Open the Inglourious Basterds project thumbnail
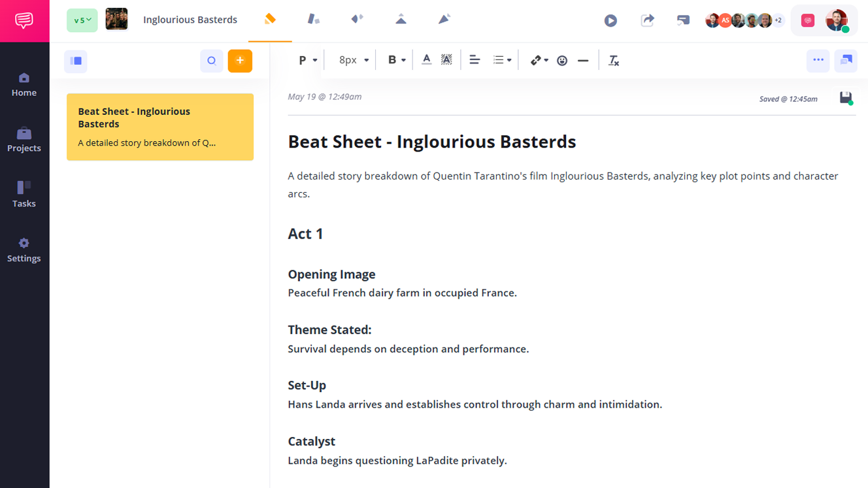The width and height of the screenshot is (868, 488). coord(117,20)
